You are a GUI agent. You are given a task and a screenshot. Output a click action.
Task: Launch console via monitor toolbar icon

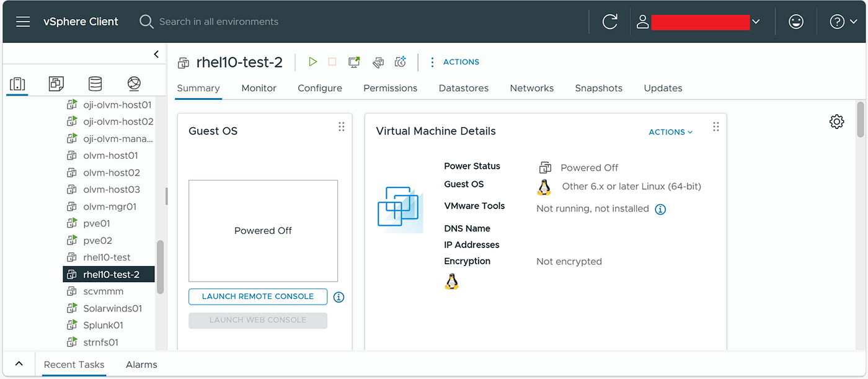click(x=354, y=62)
